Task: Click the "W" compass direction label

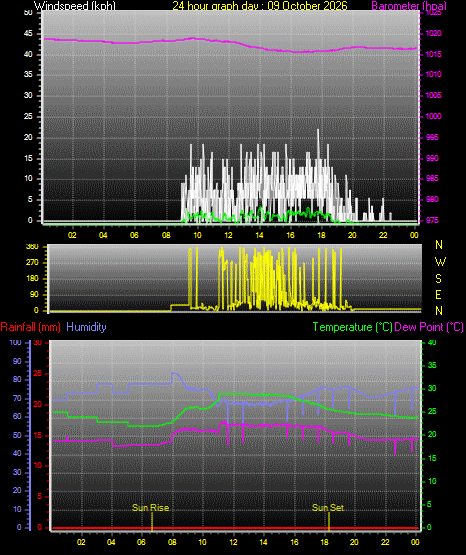Action: click(440, 262)
